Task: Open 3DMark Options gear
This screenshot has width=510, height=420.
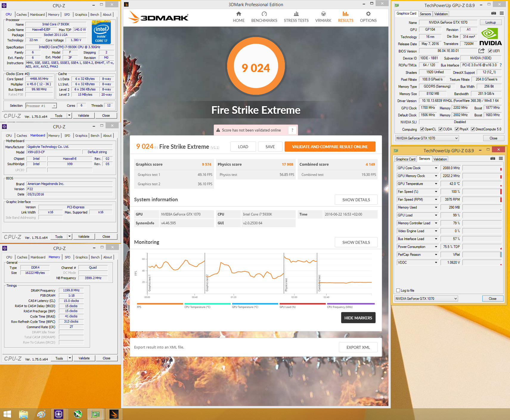Action: (x=368, y=17)
